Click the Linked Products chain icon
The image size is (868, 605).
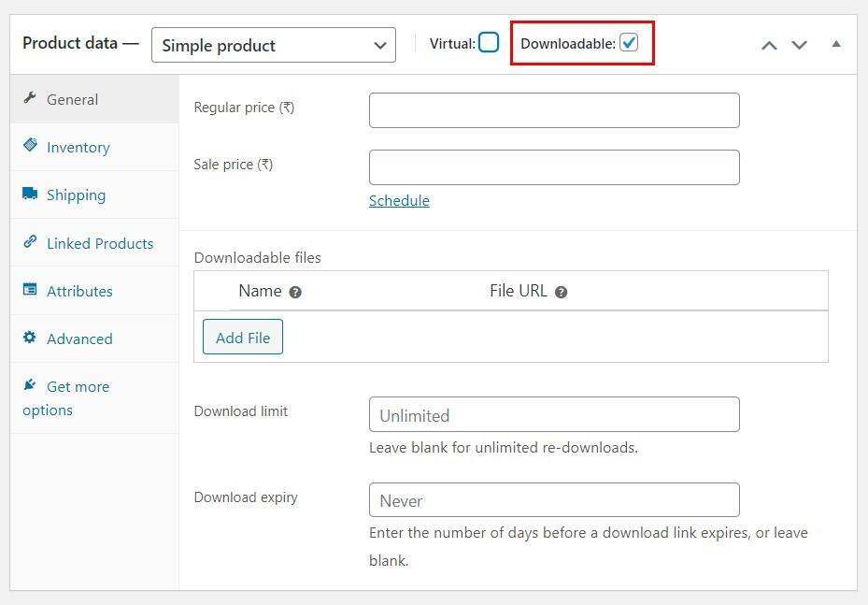click(30, 242)
